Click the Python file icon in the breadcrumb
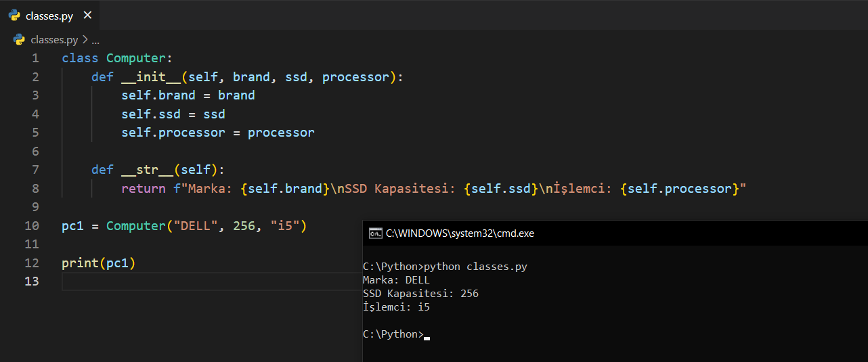This screenshot has height=362, width=868. click(19, 40)
